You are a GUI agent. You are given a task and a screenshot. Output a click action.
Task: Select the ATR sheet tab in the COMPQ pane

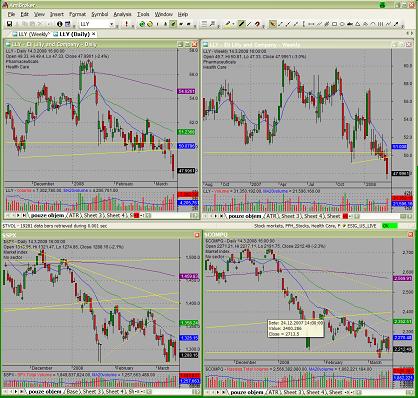click(272, 392)
